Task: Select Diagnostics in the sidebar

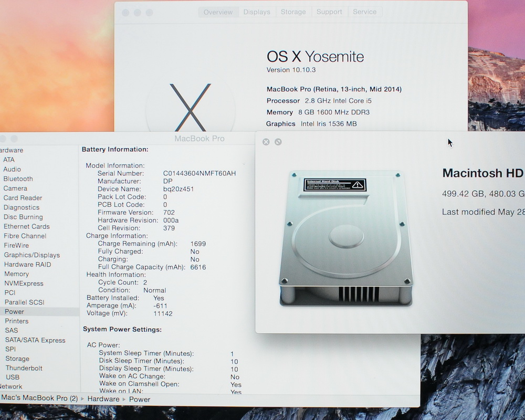Action: coord(22,207)
